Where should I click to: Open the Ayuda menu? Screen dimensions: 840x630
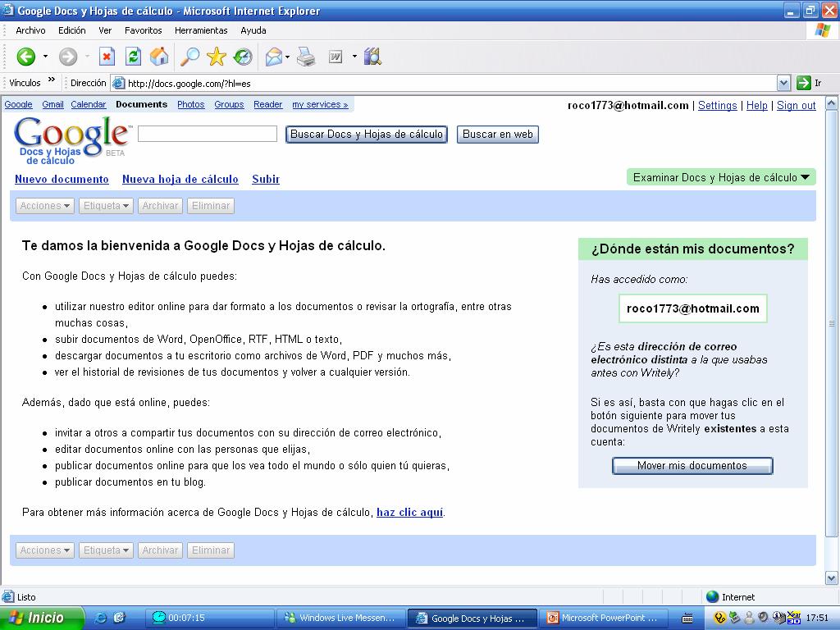(253, 30)
